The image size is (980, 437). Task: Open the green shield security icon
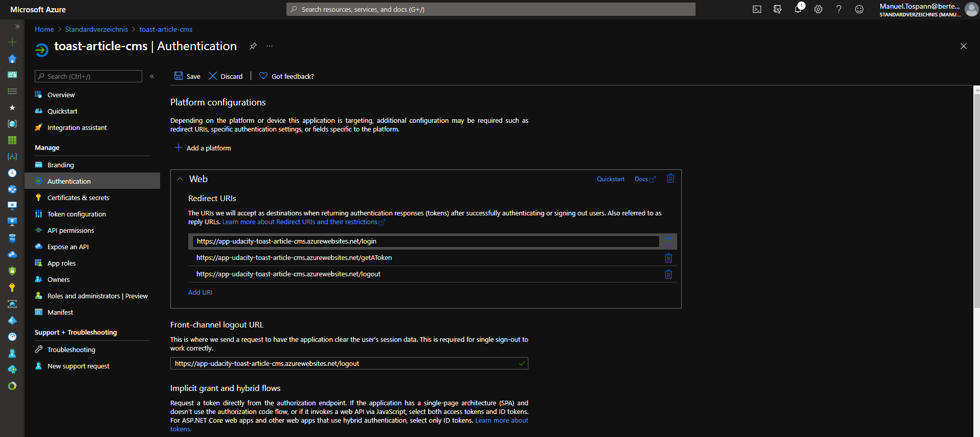pyautogui.click(x=12, y=271)
